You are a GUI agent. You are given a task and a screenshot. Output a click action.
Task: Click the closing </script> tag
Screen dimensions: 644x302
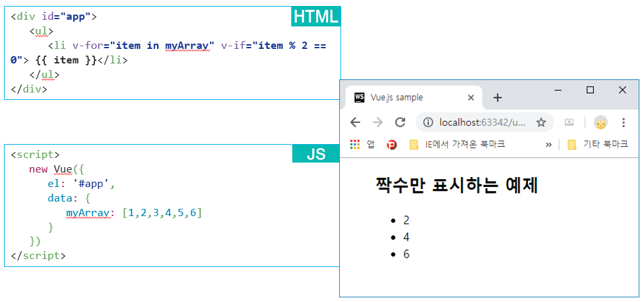[38, 256]
